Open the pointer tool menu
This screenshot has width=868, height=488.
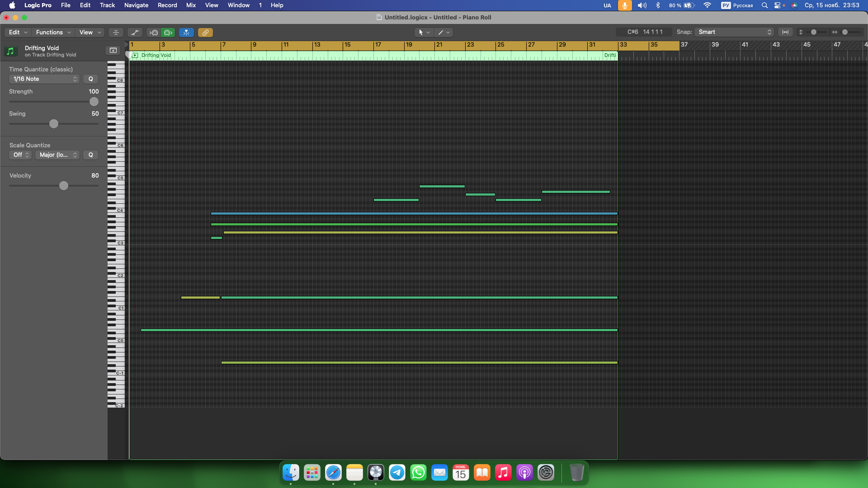tap(424, 33)
